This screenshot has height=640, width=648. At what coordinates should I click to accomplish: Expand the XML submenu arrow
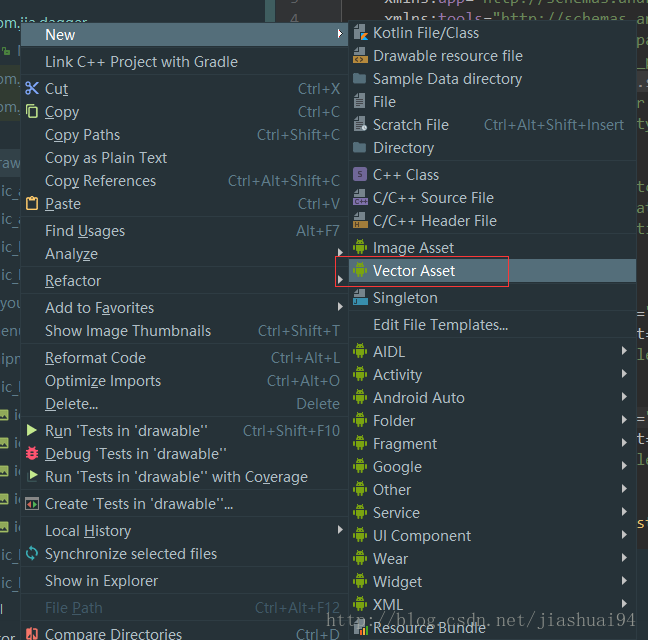624,604
